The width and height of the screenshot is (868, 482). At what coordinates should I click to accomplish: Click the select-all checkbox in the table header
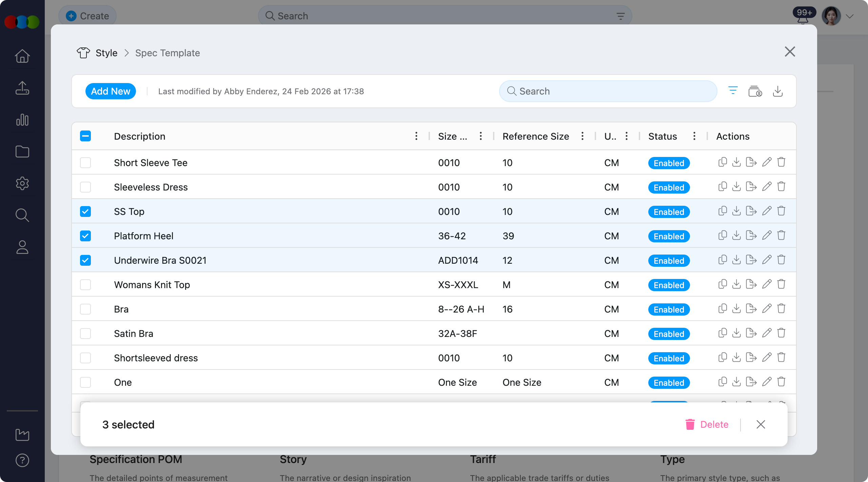point(85,136)
